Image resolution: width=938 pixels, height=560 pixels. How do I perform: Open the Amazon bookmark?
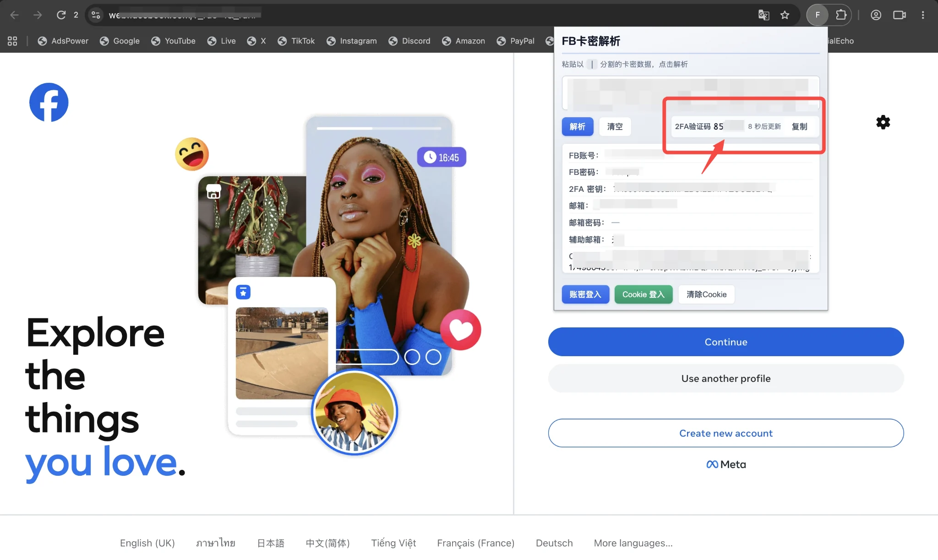[x=464, y=41]
